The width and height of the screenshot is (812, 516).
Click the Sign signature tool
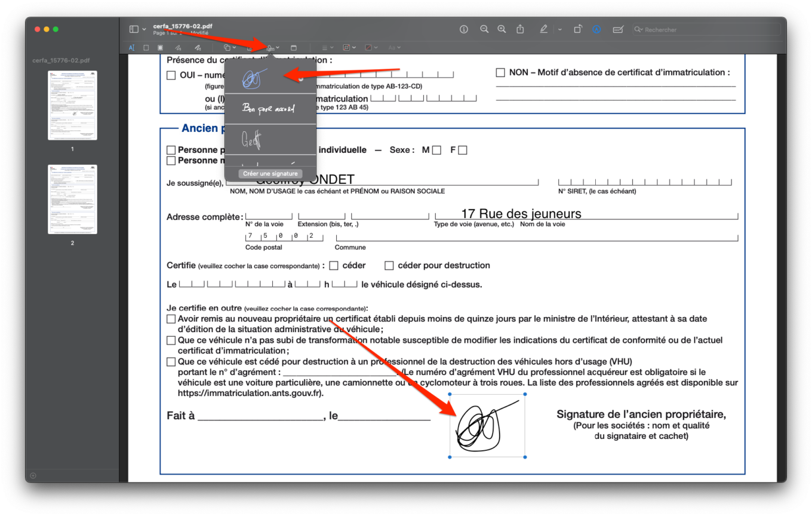click(x=273, y=47)
